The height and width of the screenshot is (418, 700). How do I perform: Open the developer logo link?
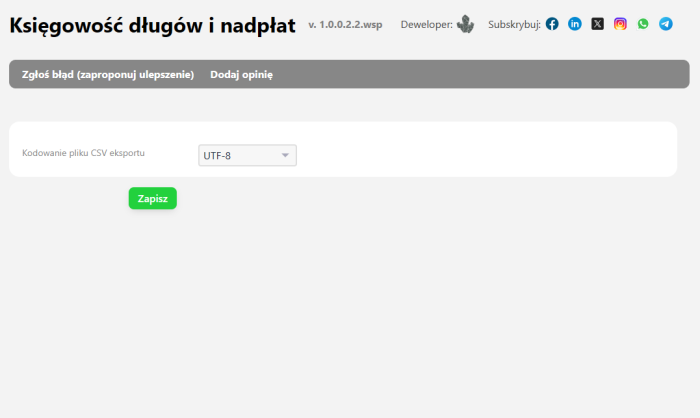click(x=465, y=24)
